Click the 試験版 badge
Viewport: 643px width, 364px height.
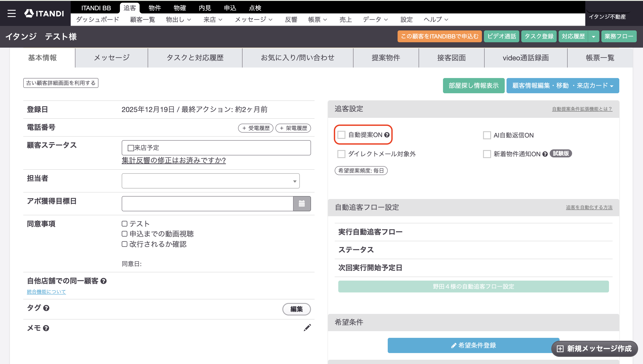(x=561, y=154)
